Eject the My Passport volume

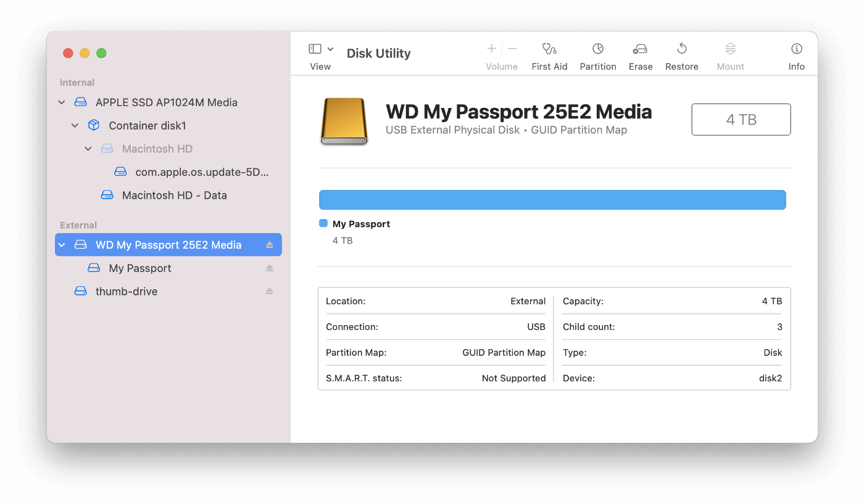pos(270,268)
